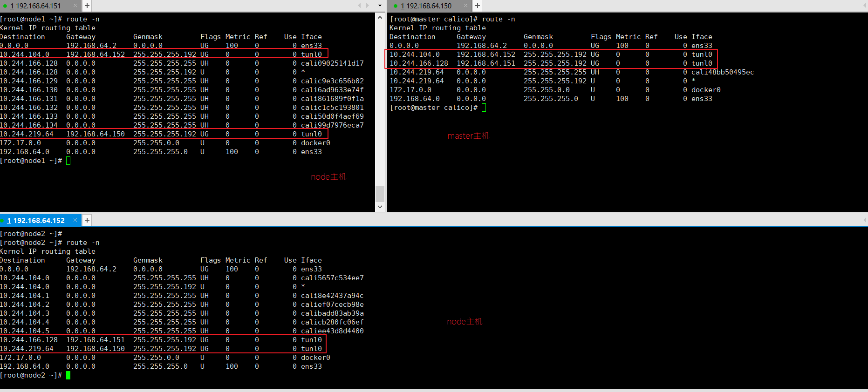Screen dimensions: 868x392
Task: Click the green connection dot on the 192.168.64.150 tab
Action: coord(396,6)
